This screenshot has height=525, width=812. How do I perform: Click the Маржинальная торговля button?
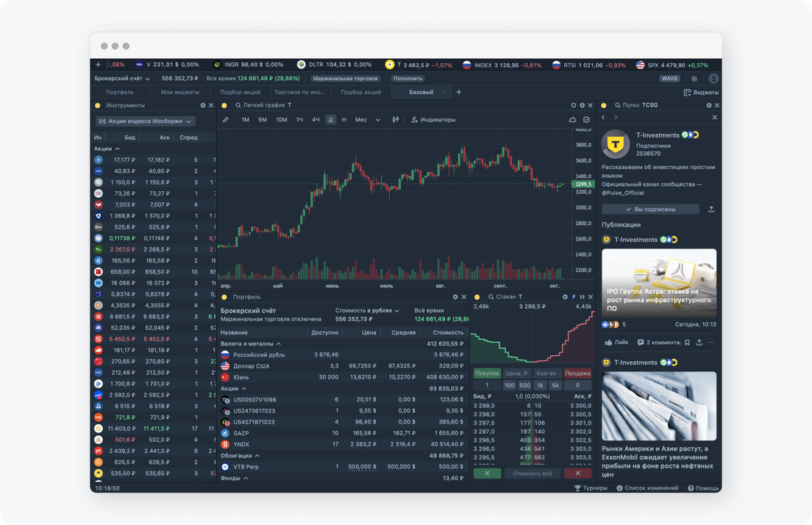point(346,79)
